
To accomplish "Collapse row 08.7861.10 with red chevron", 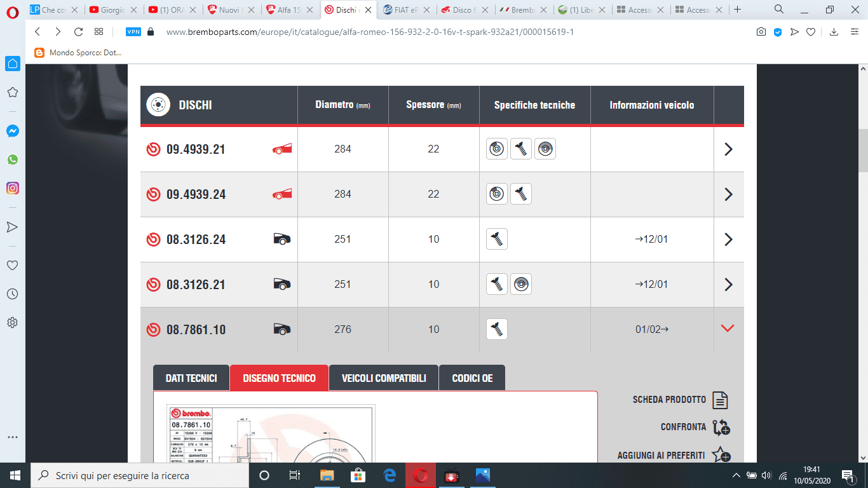I will [x=728, y=329].
